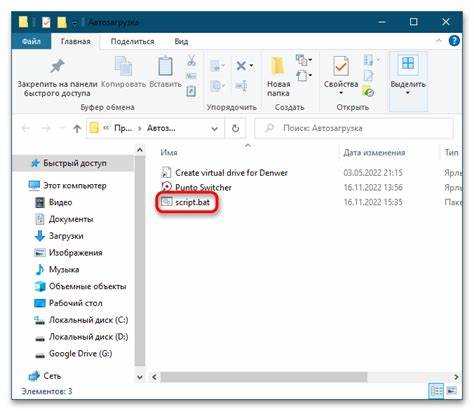Click the easy access icon in Создать

(x=302, y=75)
